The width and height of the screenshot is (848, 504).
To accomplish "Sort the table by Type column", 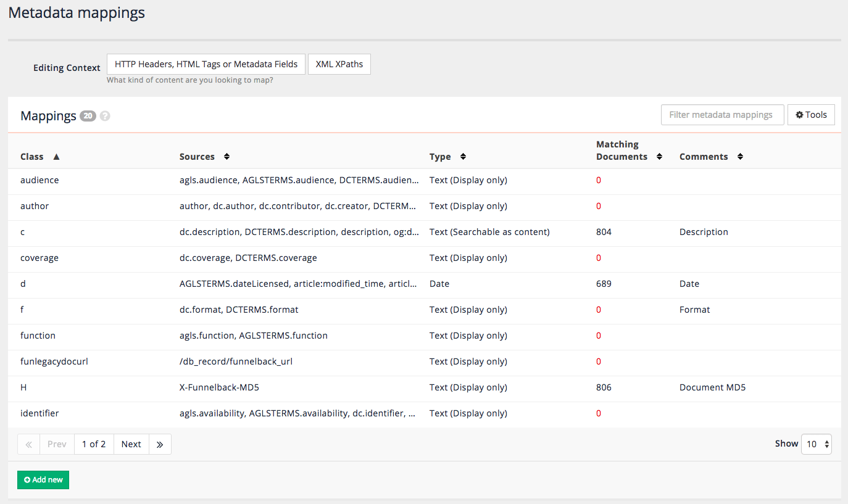I will pos(462,157).
